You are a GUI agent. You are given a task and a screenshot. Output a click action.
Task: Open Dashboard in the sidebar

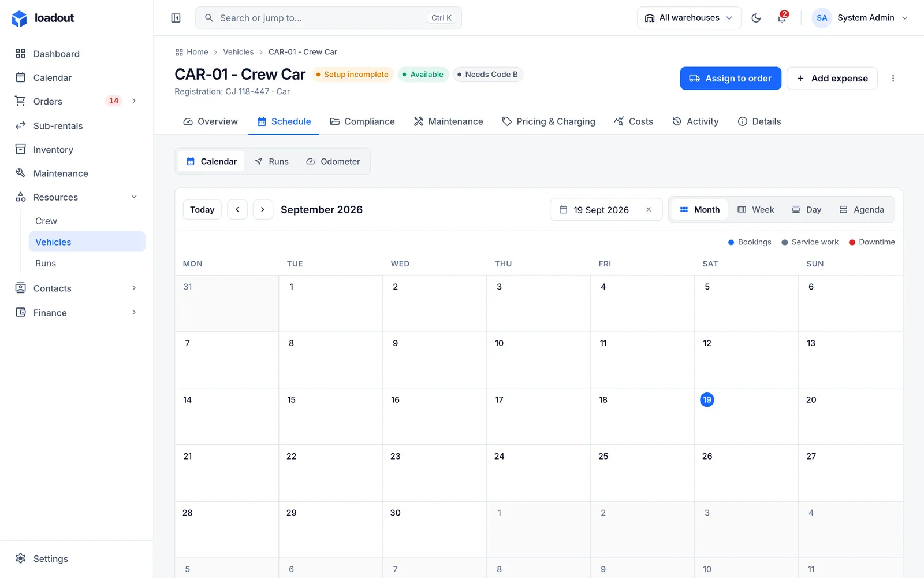click(77, 54)
